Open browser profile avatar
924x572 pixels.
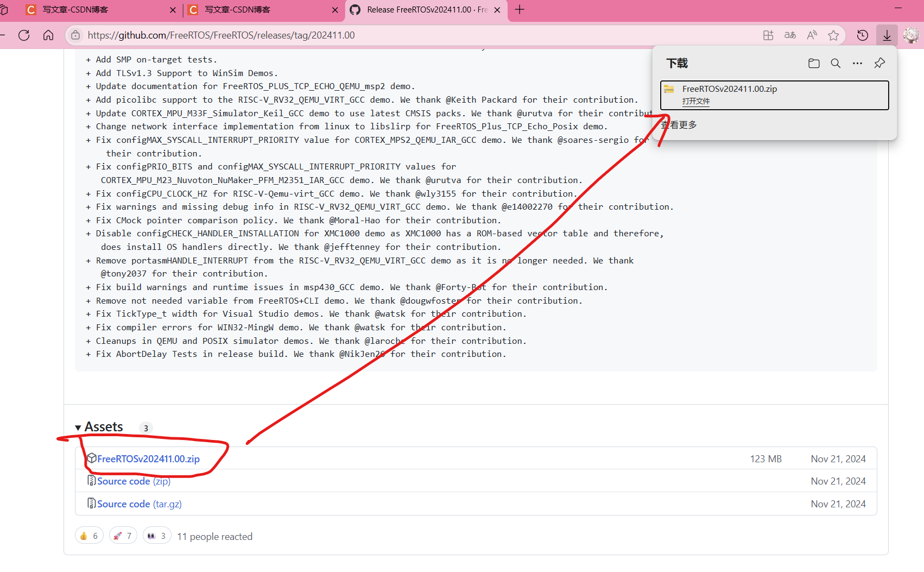[912, 35]
